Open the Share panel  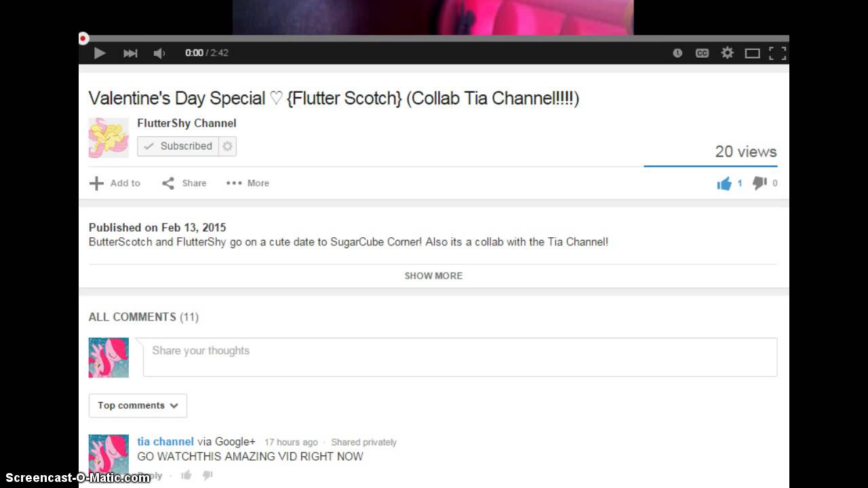(x=184, y=183)
